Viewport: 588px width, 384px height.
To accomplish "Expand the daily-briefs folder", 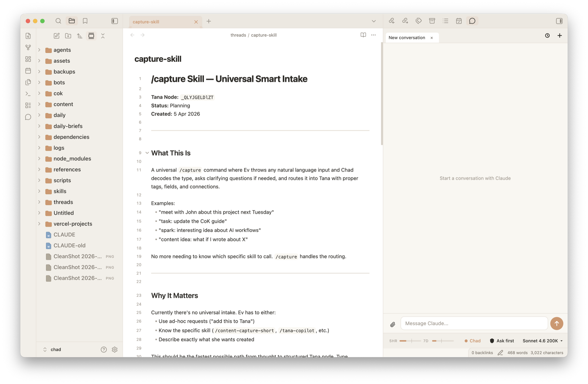I will (39, 126).
